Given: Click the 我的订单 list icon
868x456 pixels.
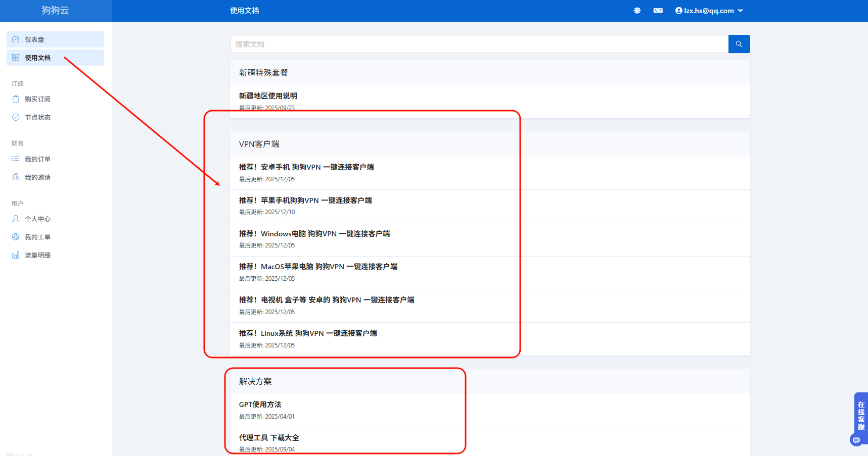Looking at the screenshot, I should pos(16,159).
